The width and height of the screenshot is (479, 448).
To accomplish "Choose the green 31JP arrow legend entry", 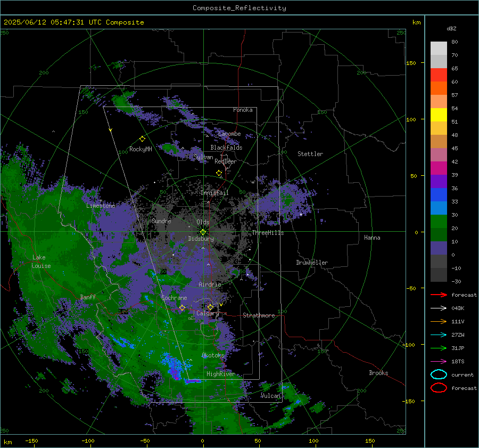I will tap(439, 348).
